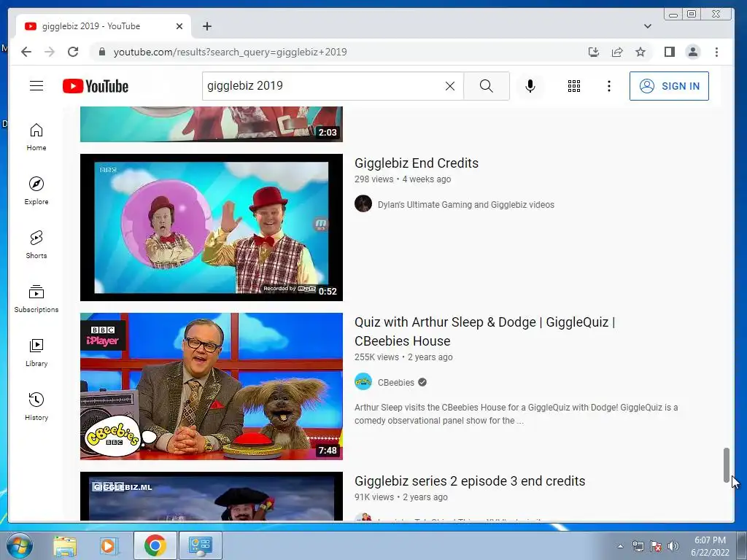Open Shorts in the sidebar
Image resolution: width=747 pixels, height=560 pixels.
coord(36,245)
